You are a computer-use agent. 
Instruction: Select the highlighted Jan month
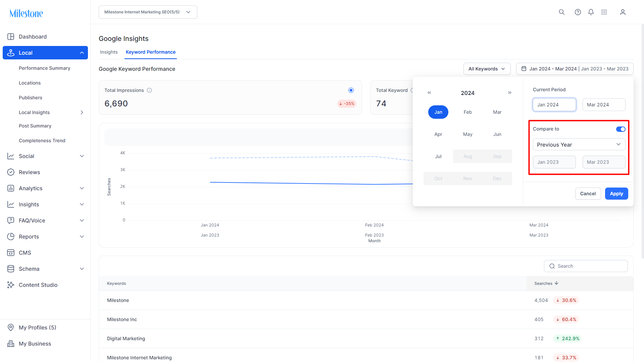[x=438, y=112]
